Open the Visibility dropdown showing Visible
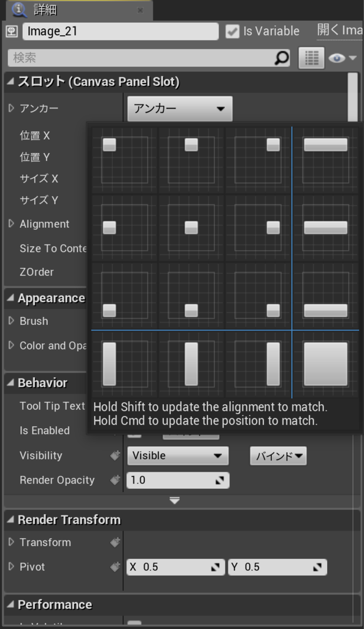The image size is (364, 629). pos(178,455)
